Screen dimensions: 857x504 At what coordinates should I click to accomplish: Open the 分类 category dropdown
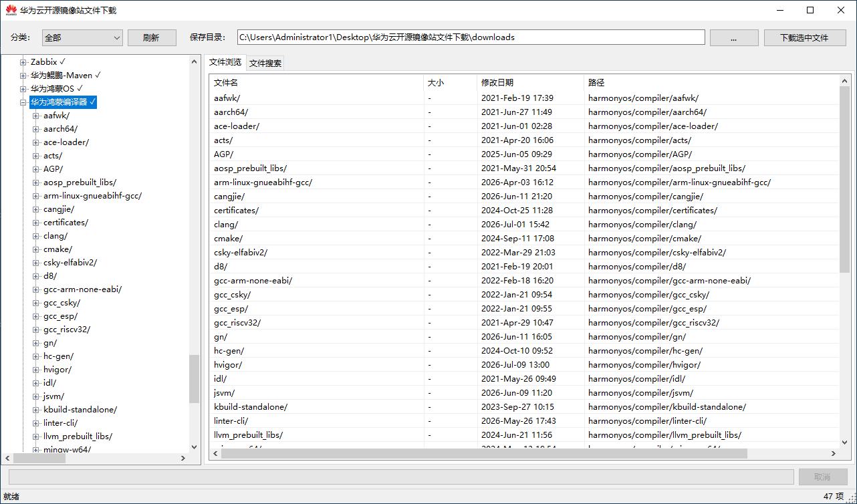(x=82, y=38)
